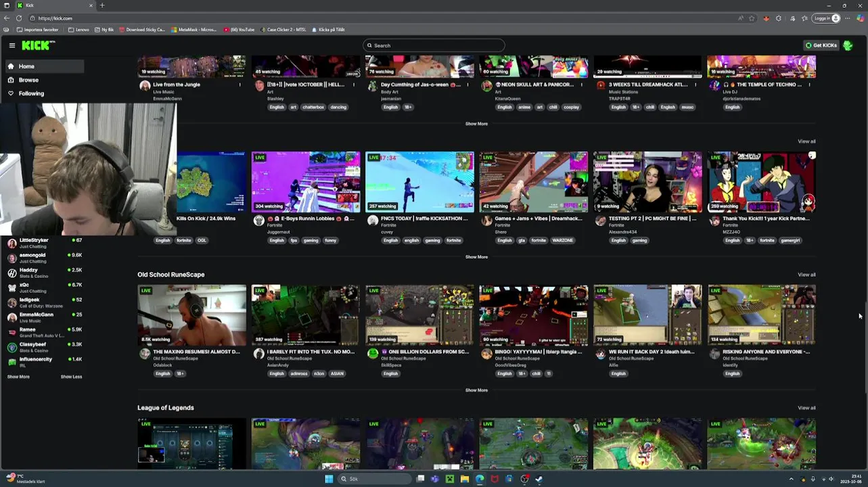Reload the page with the refresh icon

18,18
